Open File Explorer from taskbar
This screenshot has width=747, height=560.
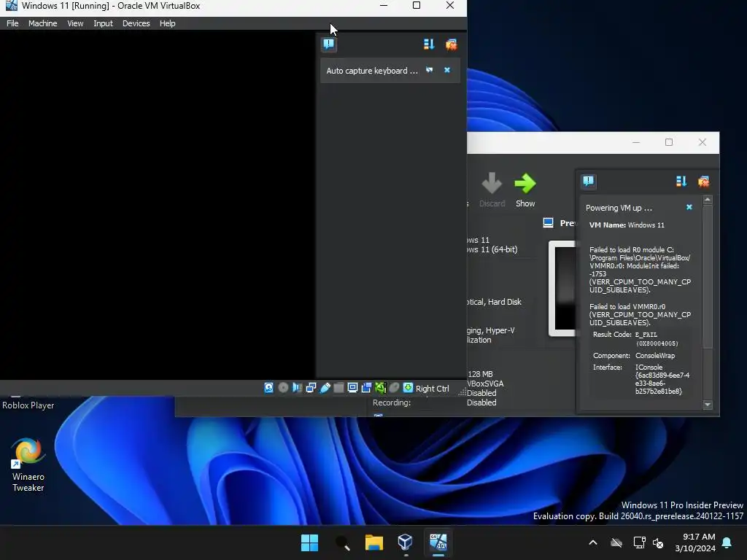click(x=374, y=542)
